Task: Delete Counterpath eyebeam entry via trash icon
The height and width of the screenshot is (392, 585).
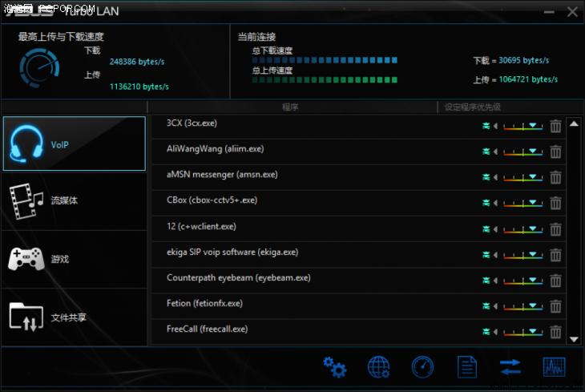Action: [x=555, y=281]
